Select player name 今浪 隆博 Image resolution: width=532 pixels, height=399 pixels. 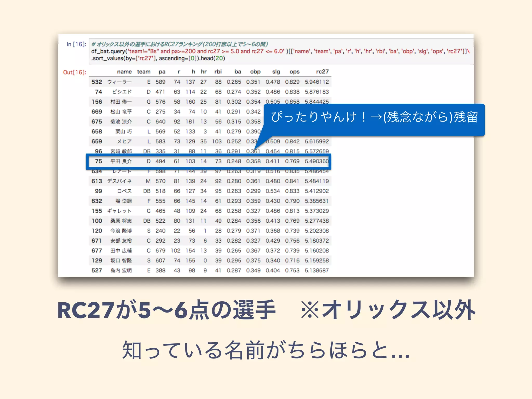click(121, 231)
